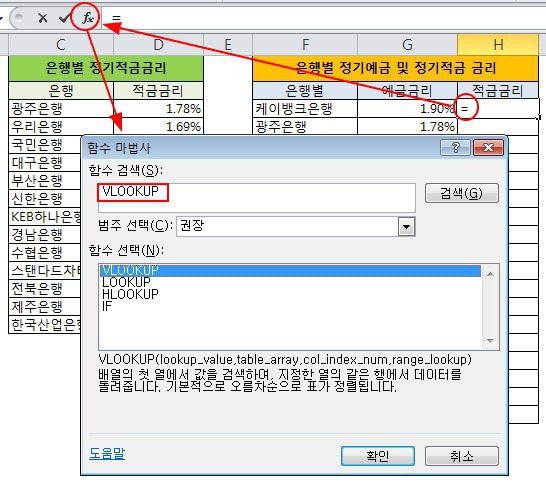Click the 신한은행 cell
Viewport: 546px width, 486px height.
[45, 199]
